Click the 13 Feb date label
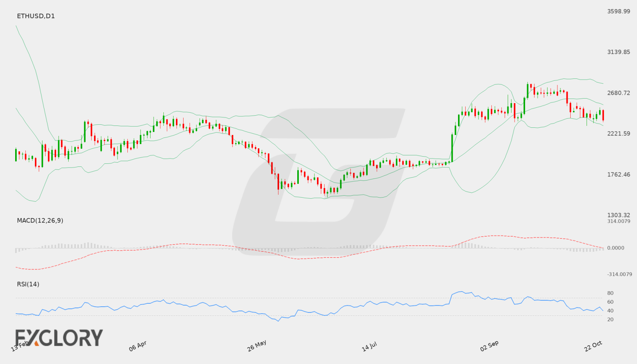Screen dimensions: 637x364 [20, 346]
